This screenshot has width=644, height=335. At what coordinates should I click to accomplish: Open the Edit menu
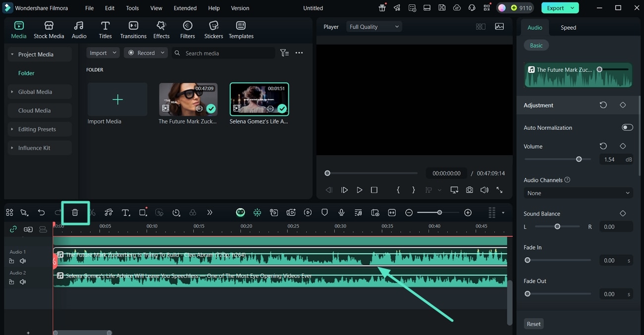(x=109, y=8)
